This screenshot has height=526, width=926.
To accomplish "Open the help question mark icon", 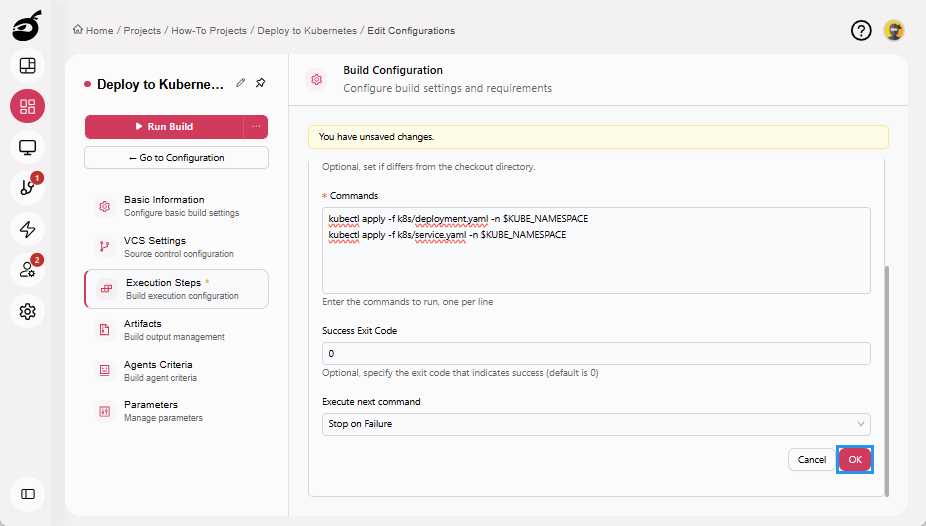I will coord(861,30).
